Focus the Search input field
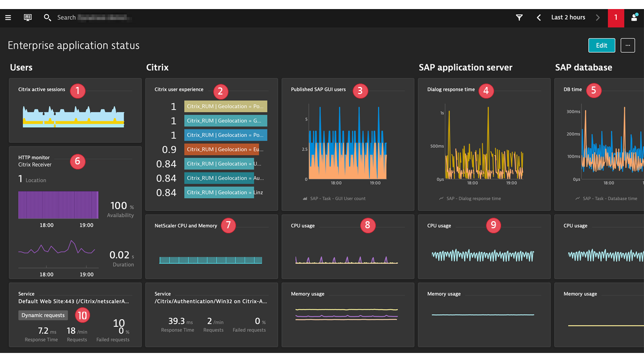This screenshot has width=644, height=362. [x=94, y=18]
